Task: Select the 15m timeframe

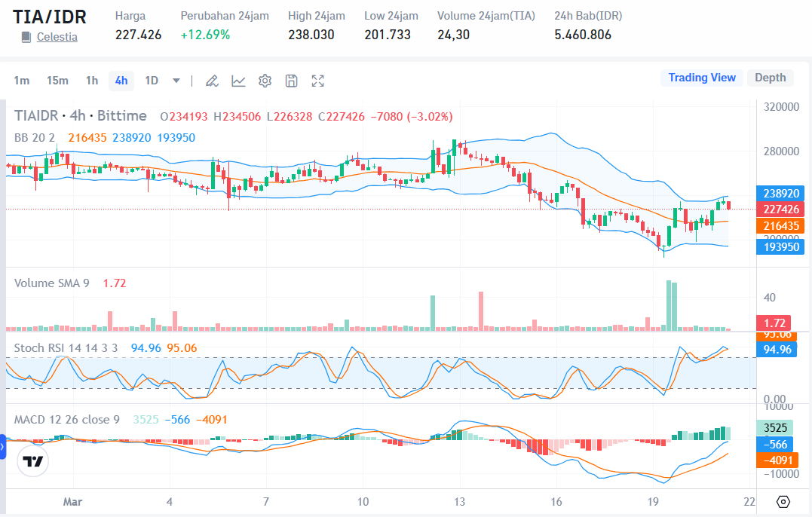Action: tap(57, 81)
